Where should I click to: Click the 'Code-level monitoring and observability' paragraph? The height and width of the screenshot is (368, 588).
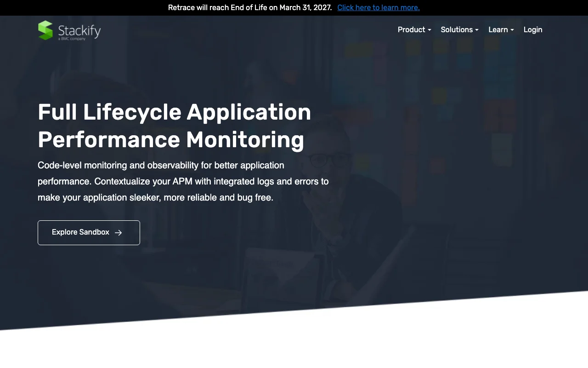coord(183,181)
